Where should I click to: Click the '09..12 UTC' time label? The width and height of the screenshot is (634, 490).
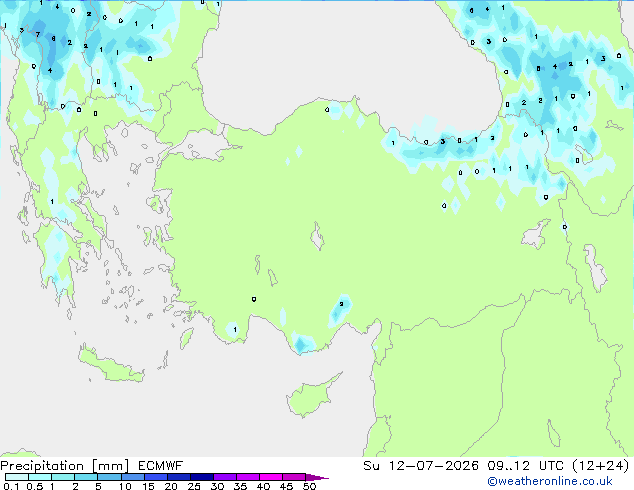pos(525,466)
